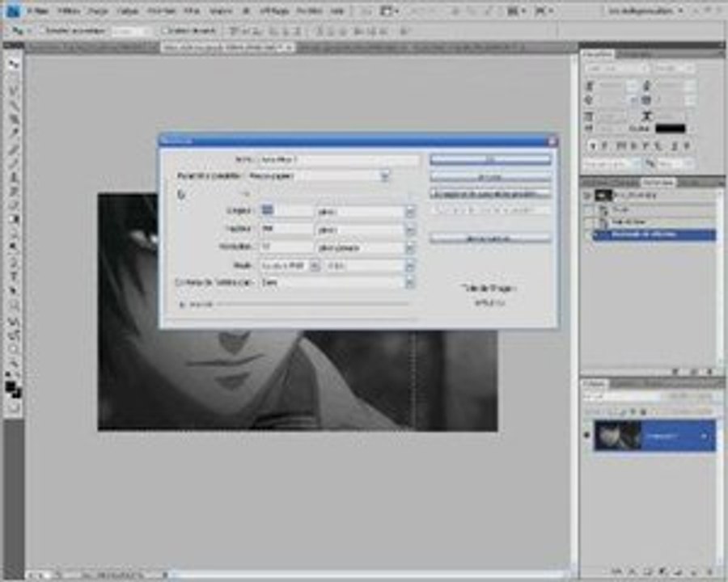Image resolution: width=728 pixels, height=582 pixels.
Task: Toggle visibility eye of the layer
Action: point(586,436)
